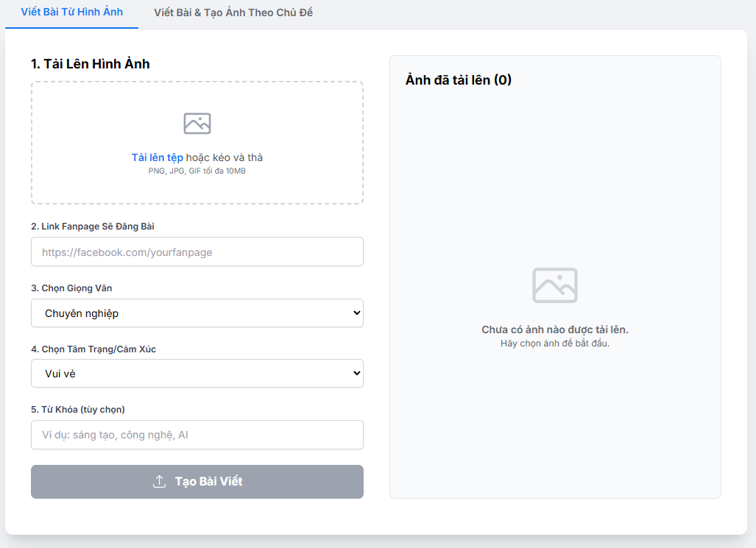Screen dimensions: 756x548
Task: Click the "PNG, JPG, GIF tối đa 10MB" hint
Action: [197, 171]
